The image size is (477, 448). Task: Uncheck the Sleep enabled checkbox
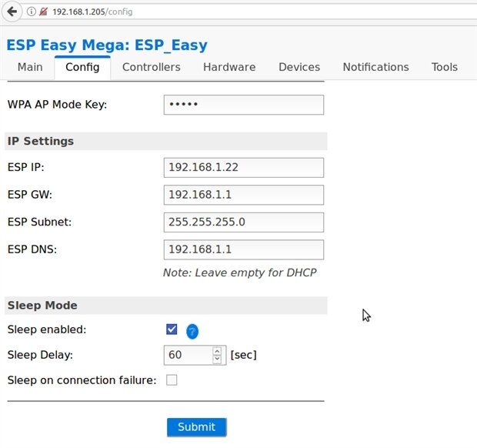click(172, 329)
